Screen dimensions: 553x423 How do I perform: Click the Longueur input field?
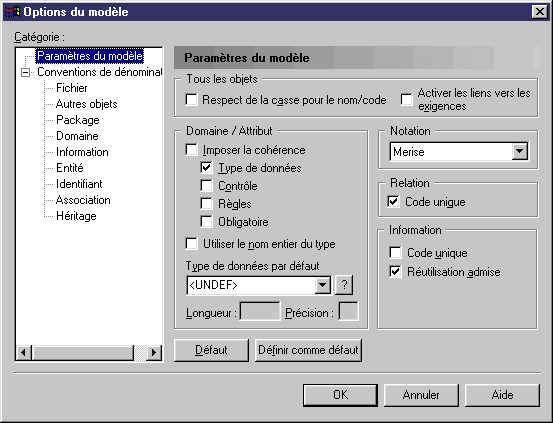click(260, 311)
